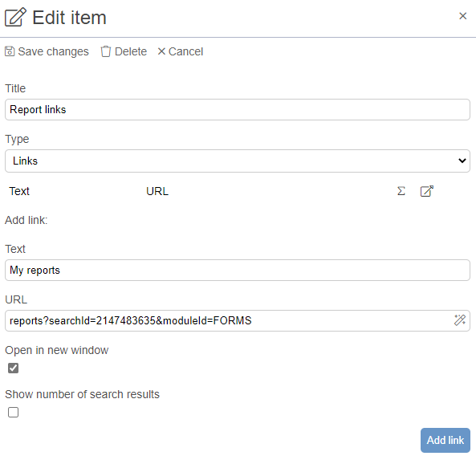Close the Edit item dialog

pos(462,16)
